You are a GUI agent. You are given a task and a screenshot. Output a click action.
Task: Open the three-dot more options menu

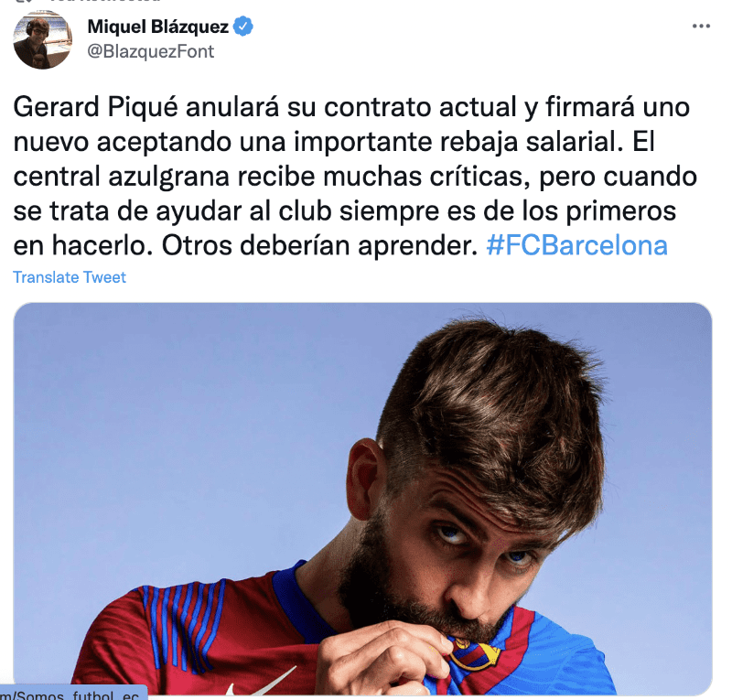coord(701,27)
